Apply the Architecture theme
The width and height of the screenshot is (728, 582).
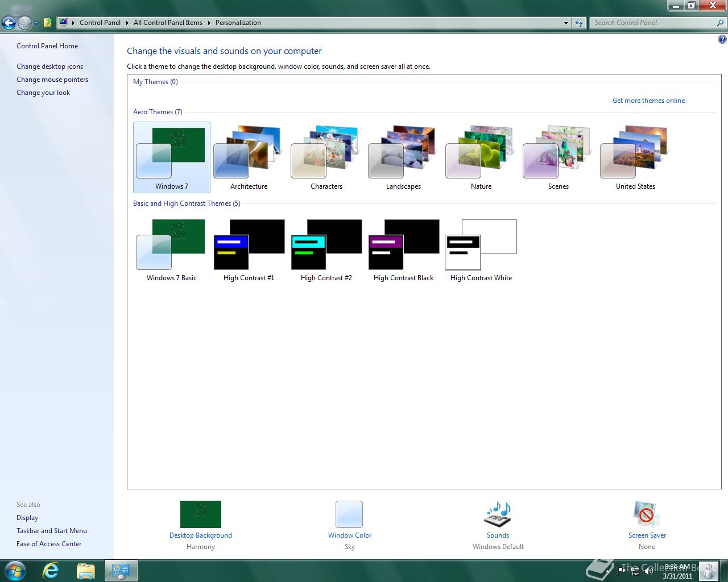[249, 157]
